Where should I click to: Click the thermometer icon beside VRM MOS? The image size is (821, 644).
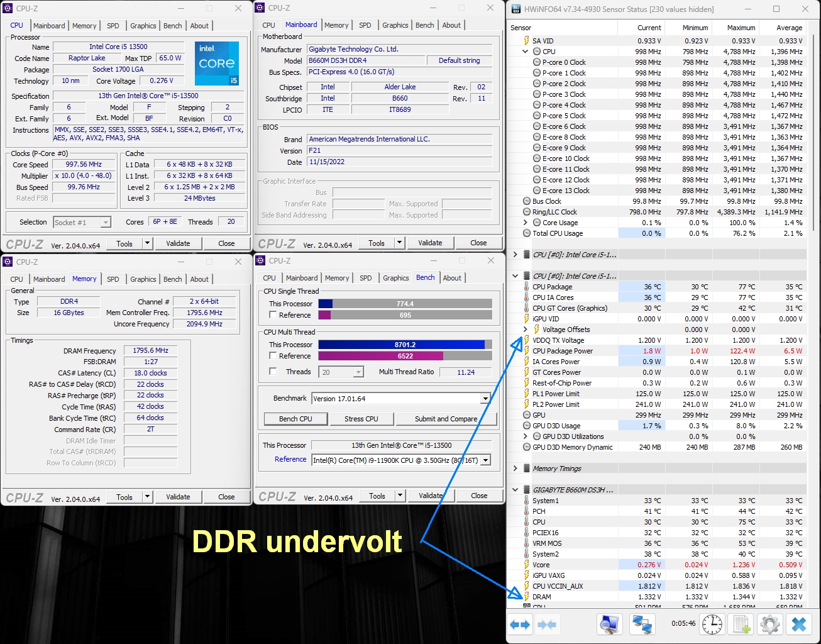(x=527, y=543)
